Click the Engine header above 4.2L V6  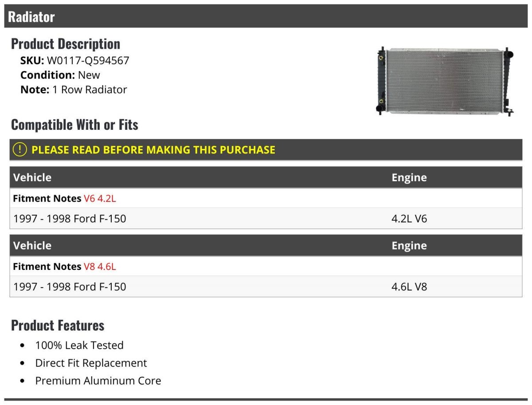[409, 178]
